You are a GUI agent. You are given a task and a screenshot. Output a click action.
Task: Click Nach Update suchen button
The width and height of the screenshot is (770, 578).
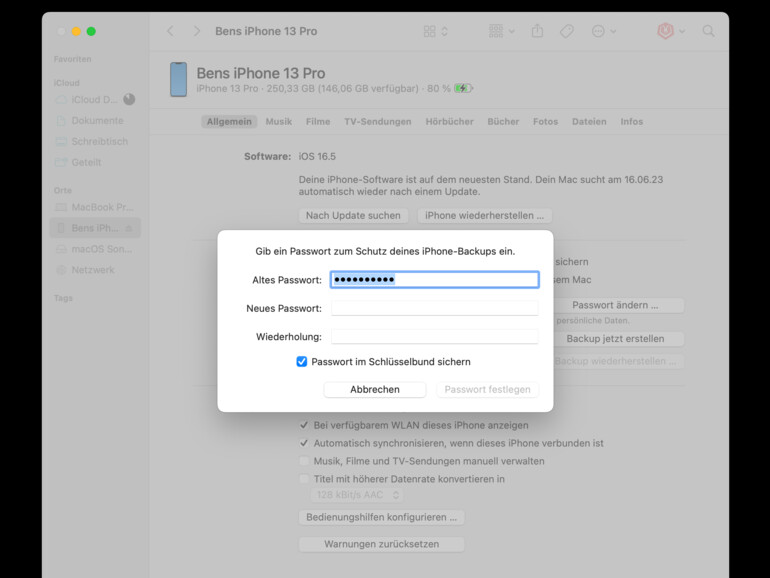353,216
